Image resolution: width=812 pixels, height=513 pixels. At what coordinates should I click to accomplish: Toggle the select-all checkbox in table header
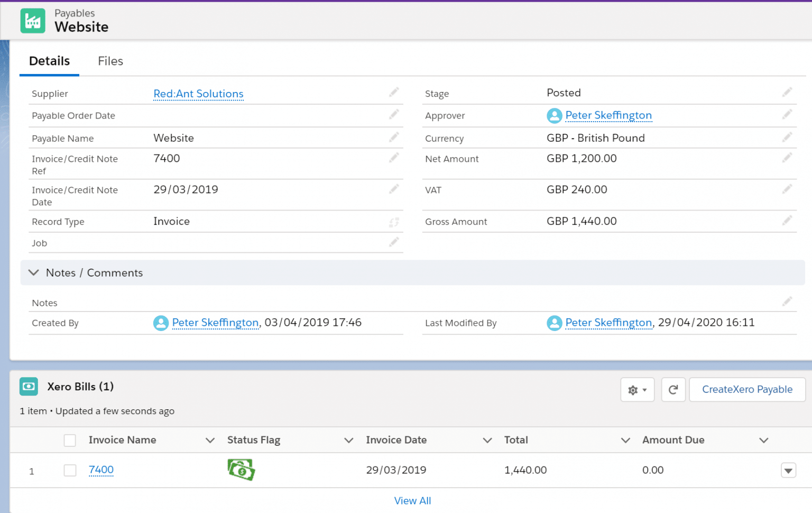tap(70, 440)
